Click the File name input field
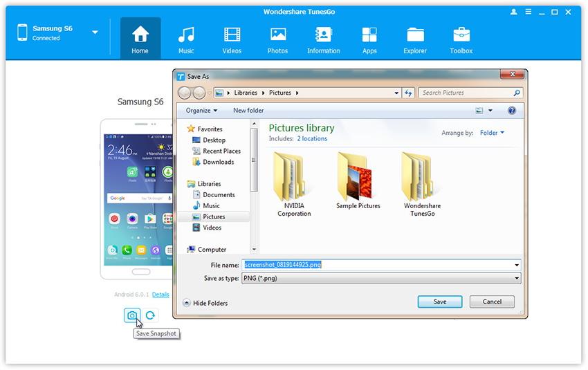 click(380, 265)
